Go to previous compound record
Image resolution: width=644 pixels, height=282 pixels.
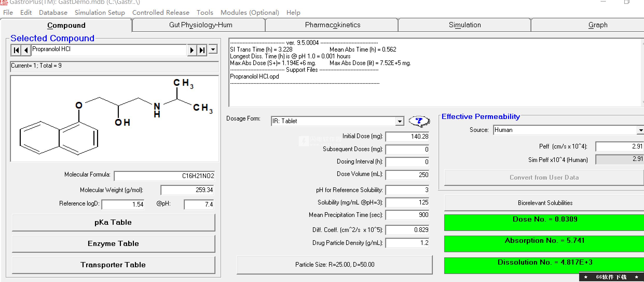tap(26, 50)
